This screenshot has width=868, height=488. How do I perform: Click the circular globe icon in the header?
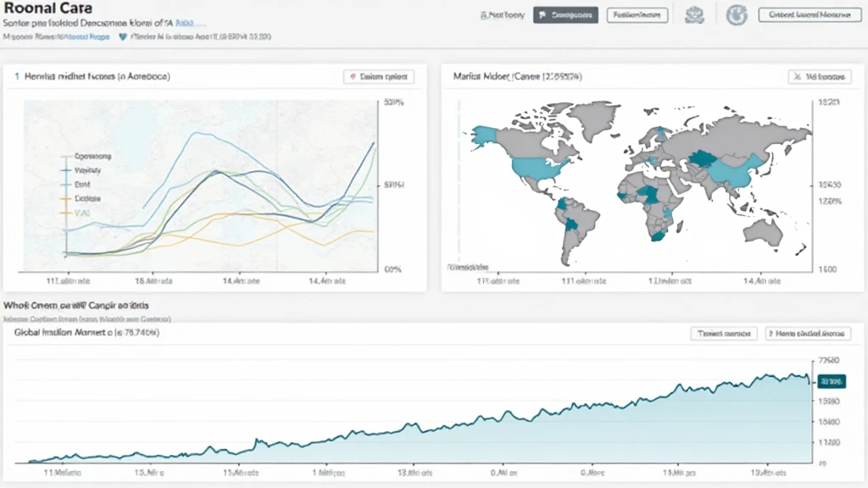pyautogui.click(x=737, y=15)
